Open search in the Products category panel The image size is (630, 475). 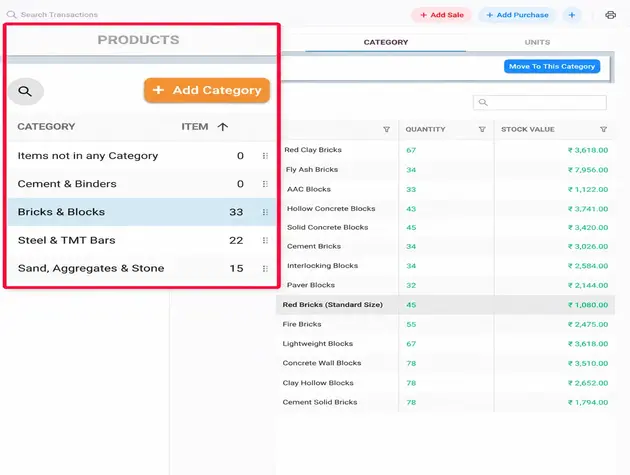point(25,91)
